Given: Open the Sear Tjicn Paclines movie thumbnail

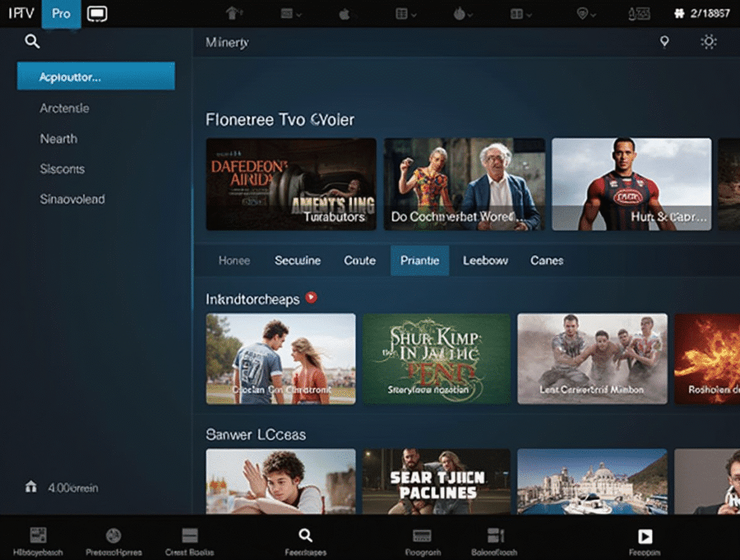Looking at the screenshot, I should pos(436,483).
